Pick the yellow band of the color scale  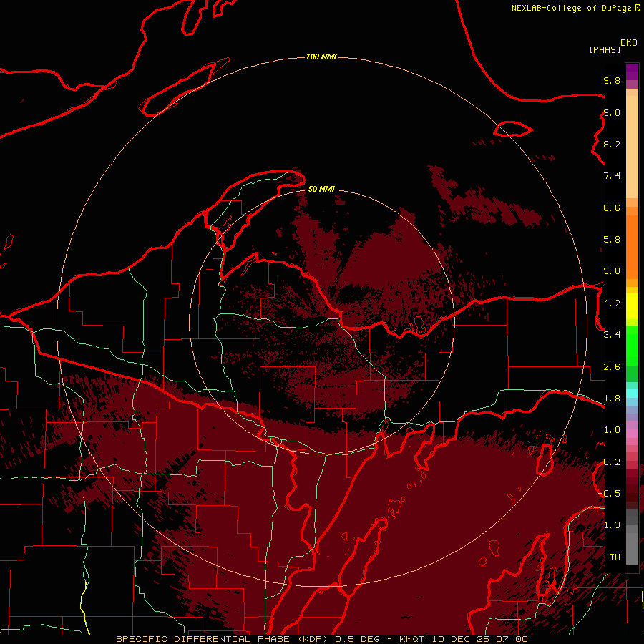pyautogui.click(x=632, y=306)
